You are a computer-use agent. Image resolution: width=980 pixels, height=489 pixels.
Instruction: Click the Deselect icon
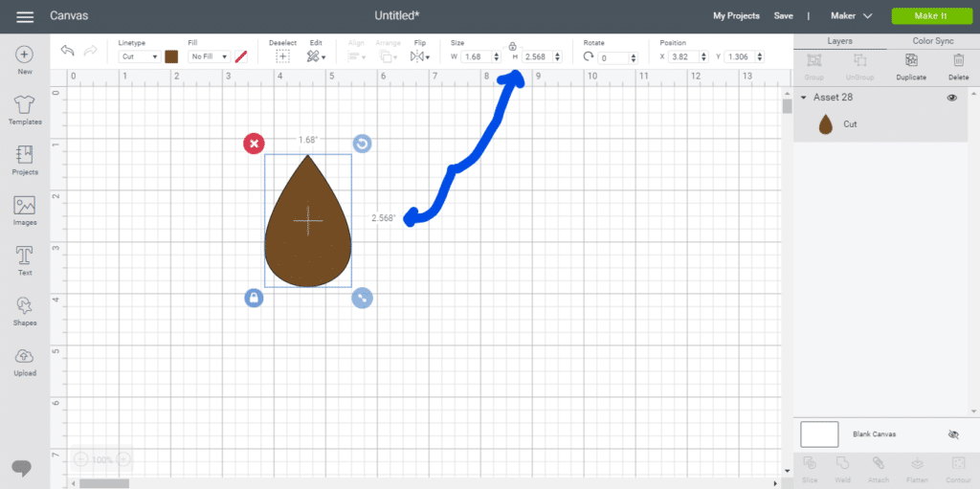click(282, 56)
